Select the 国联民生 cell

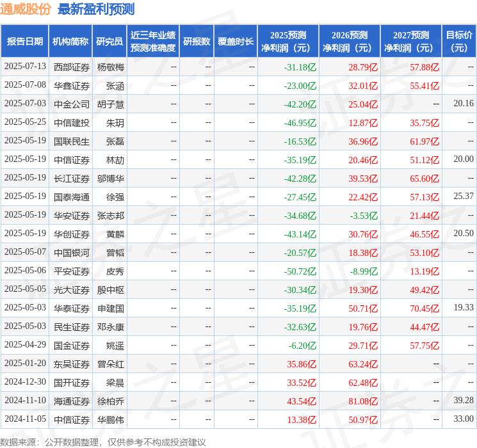(x=72, y=141)
